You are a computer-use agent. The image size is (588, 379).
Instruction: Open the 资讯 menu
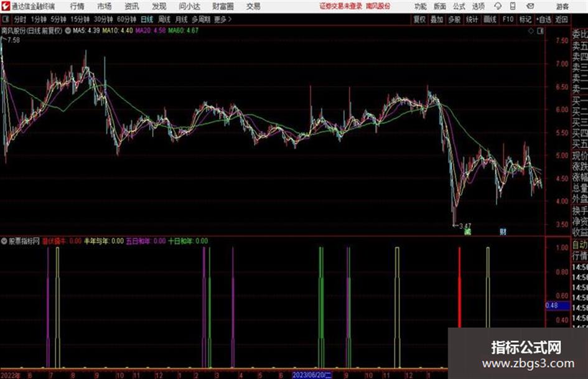(x=132, y=6)
